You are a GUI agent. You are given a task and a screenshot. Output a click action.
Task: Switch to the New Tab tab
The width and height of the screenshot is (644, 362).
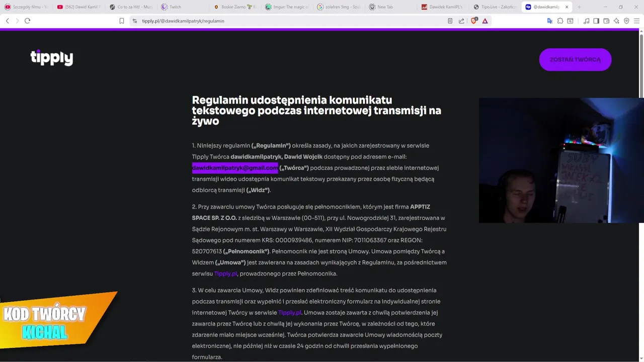click(x=391, y=7)
